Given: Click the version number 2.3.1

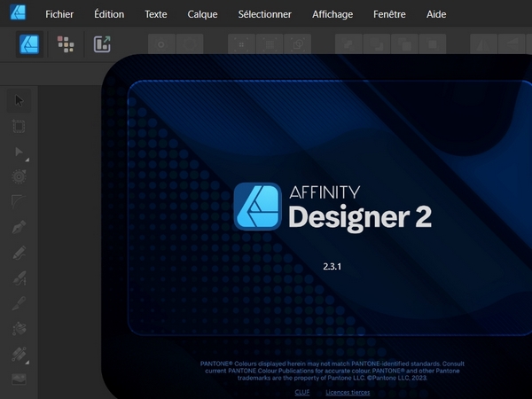Looking at the screenshot, I should click(x=332, y=266).
